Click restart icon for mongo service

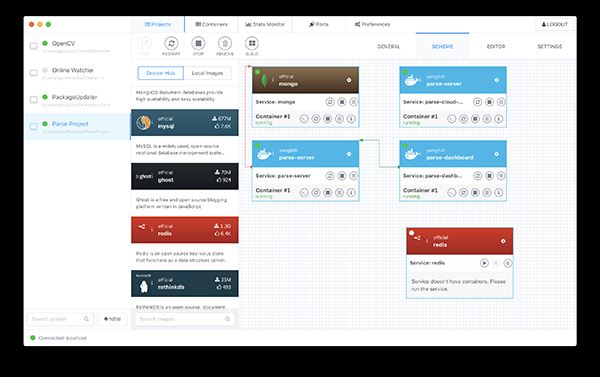click(330, 102)
